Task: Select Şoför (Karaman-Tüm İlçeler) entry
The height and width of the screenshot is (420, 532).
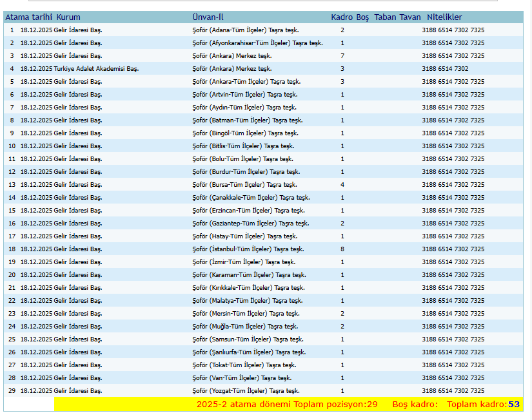Action: (x=250, y=275)
